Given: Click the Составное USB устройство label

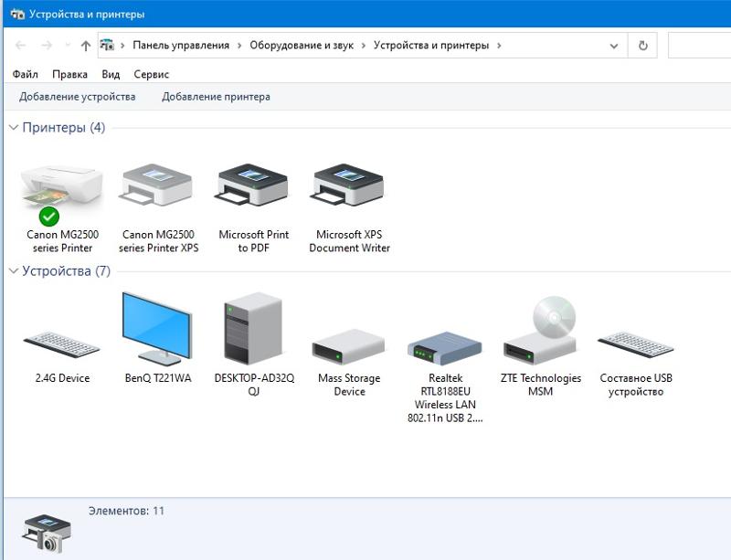Looking at the screenshot, I should coord(636,385).
